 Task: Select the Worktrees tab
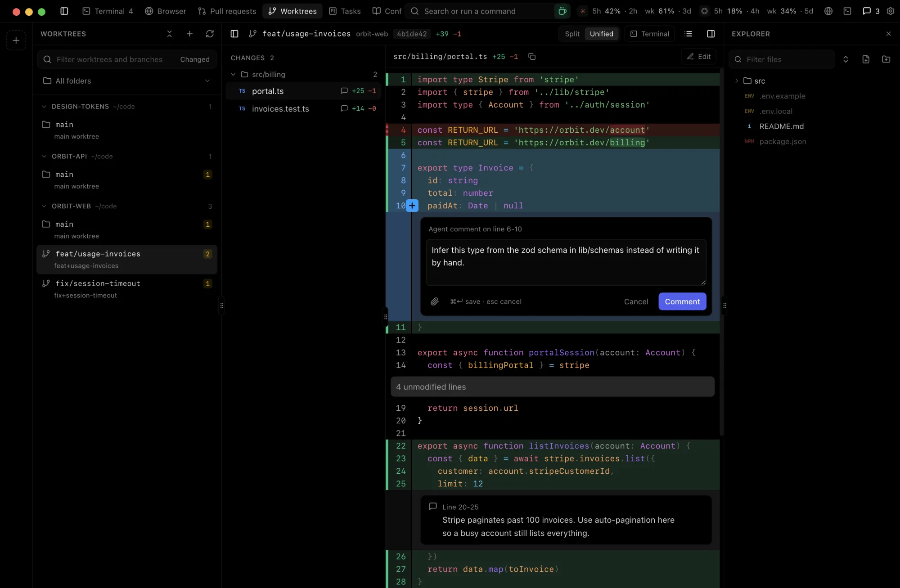tap(292, 11)
